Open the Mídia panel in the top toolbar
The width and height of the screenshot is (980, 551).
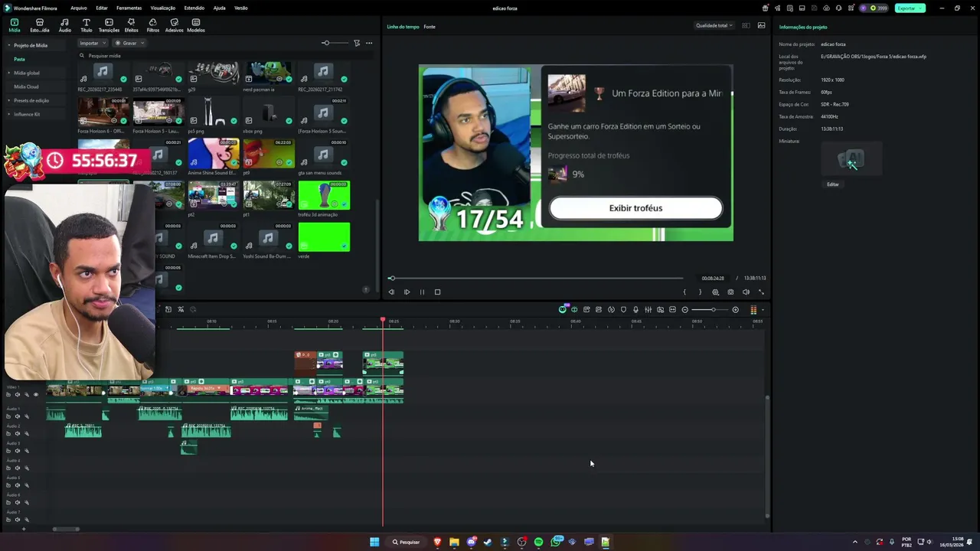[15, 25]
